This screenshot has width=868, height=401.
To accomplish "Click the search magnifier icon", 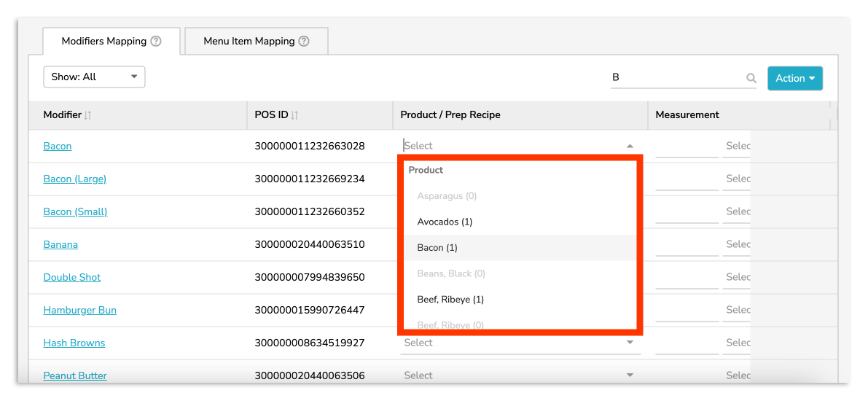I will (751, 79).
